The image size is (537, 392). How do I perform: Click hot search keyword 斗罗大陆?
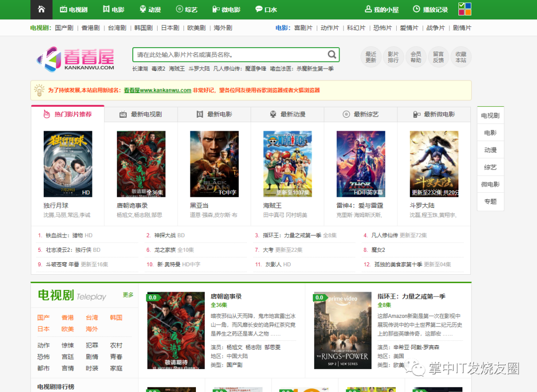(x=199, y=69)
